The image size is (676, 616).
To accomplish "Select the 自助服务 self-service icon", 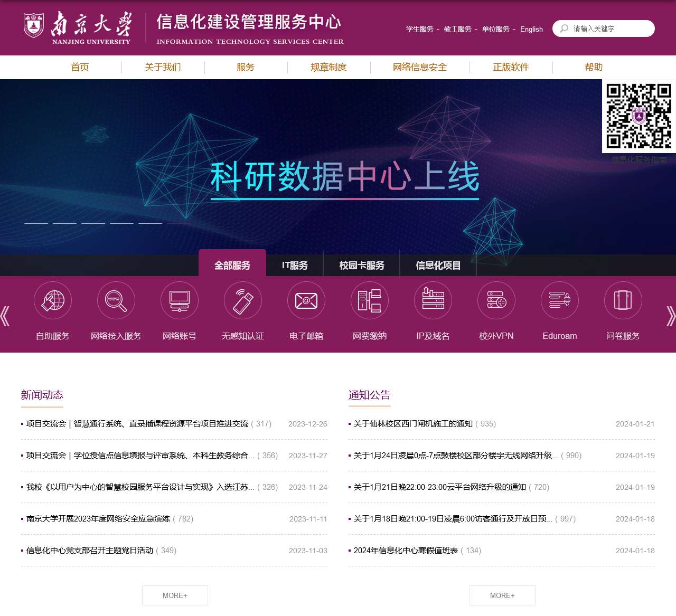I will [52, 300].
